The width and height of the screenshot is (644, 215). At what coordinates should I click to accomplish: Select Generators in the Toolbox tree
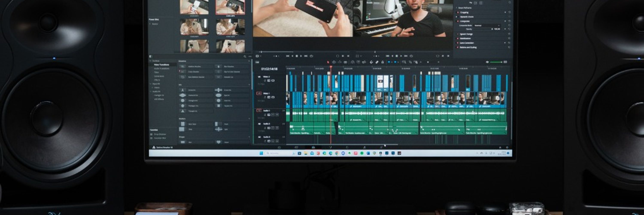159,76
